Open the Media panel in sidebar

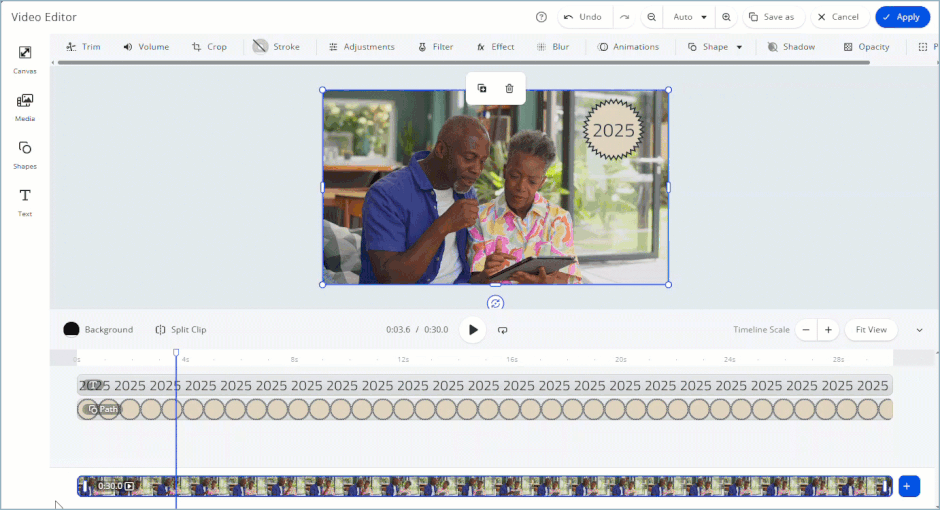tap(25, 107)
